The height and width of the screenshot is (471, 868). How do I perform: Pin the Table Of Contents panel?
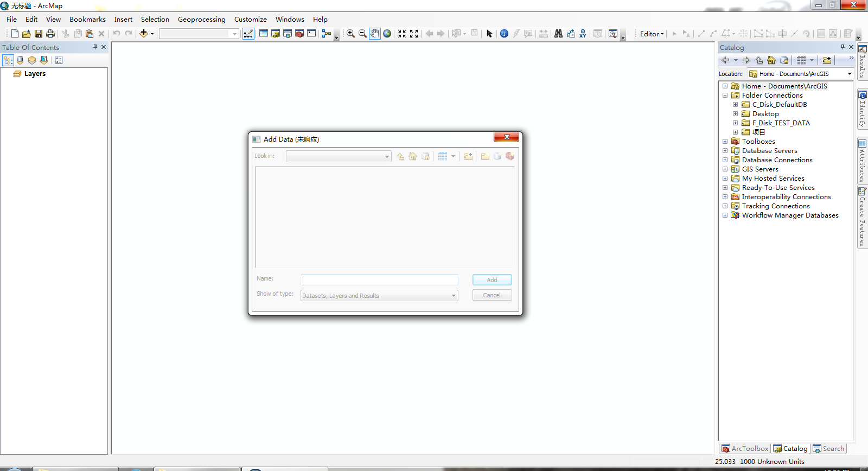(x=95, y=47)
